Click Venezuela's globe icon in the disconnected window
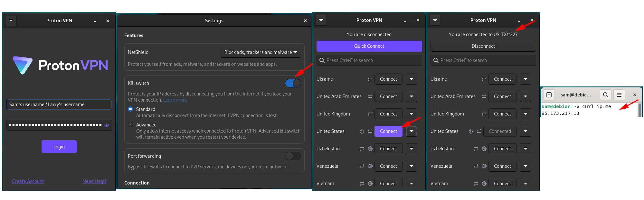 [x=370, y=166]
